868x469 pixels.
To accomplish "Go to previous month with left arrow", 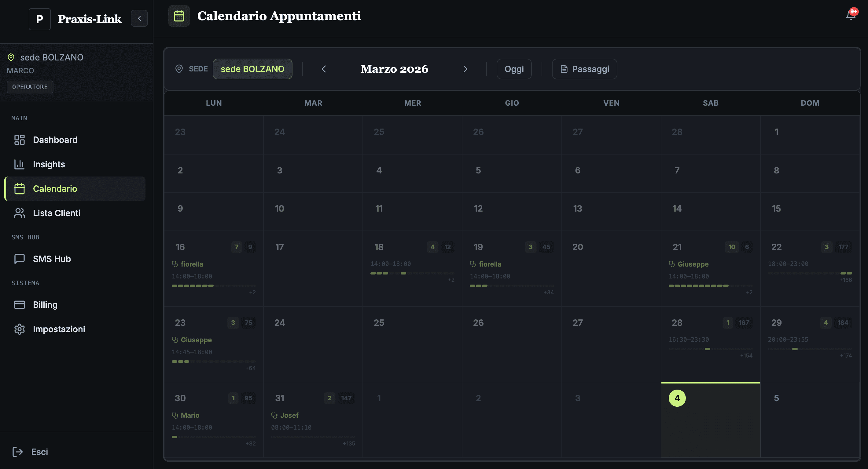I will pos(323,69).
